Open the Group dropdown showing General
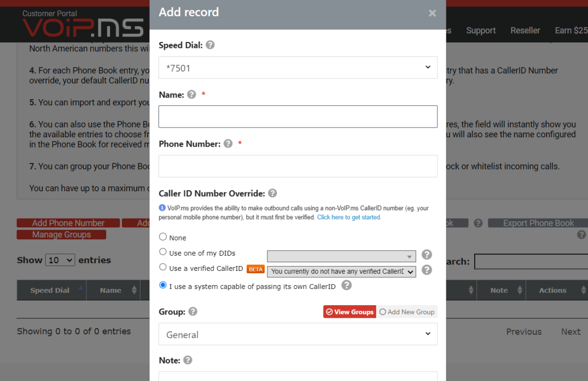 tap(298, 334)
